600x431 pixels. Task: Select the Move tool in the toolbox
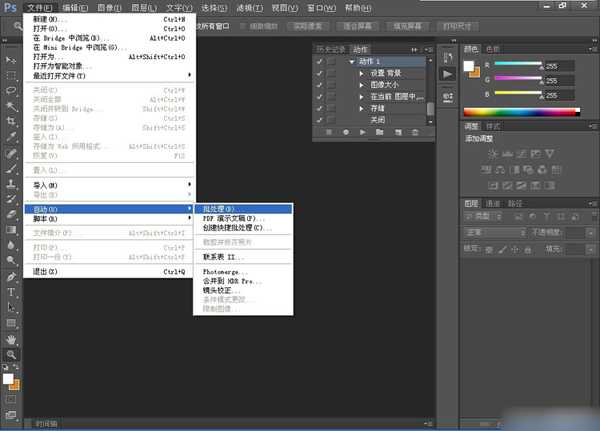(x=11, y=60)
